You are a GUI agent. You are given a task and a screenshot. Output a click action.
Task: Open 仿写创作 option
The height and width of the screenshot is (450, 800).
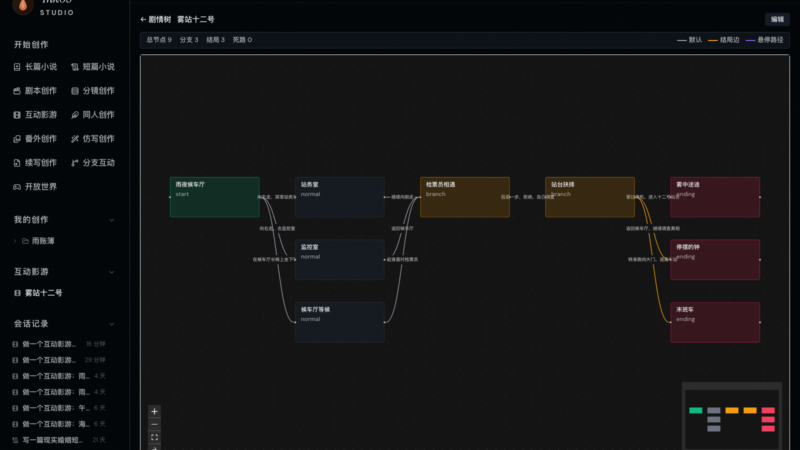(93, 139)
